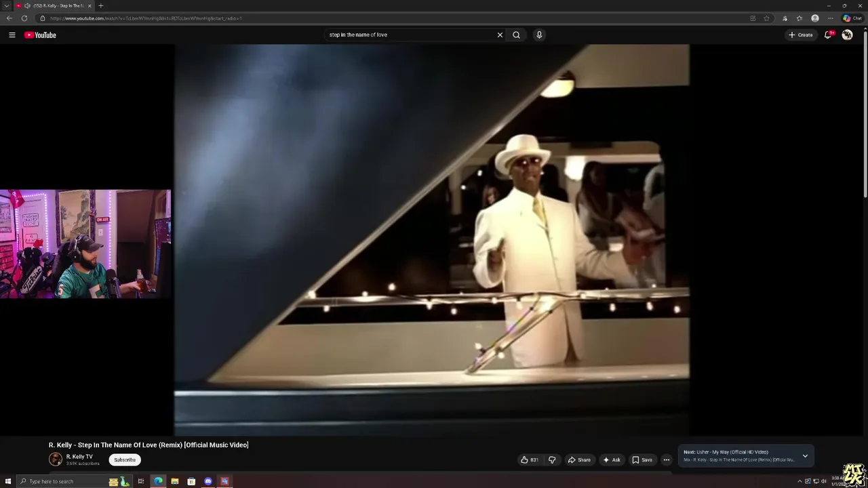
Task: Open the YouTube notifications bell
Action: tap(828, 35)
